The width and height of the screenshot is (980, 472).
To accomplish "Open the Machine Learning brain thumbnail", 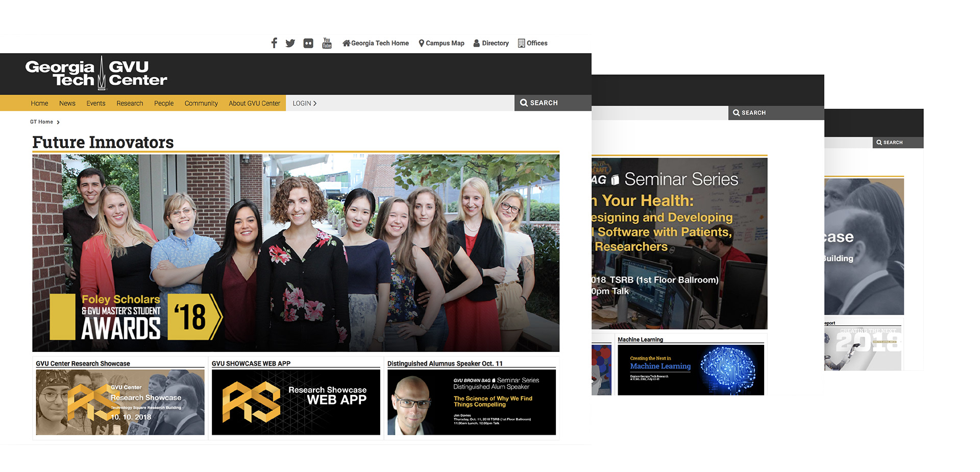I will click(x=691, y=370).
